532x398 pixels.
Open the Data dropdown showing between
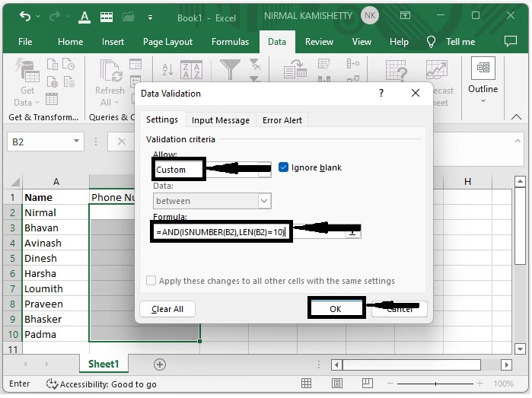[x=264, y=201]
